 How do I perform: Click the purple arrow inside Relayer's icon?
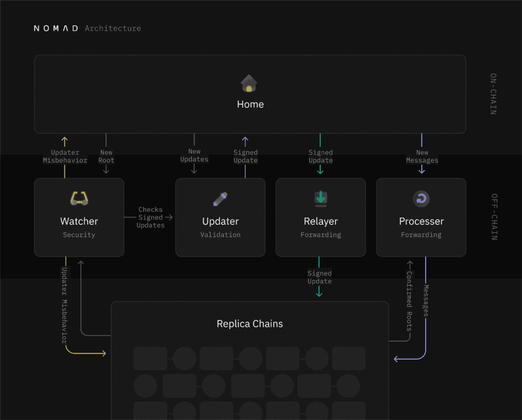[x=321, y=198]
